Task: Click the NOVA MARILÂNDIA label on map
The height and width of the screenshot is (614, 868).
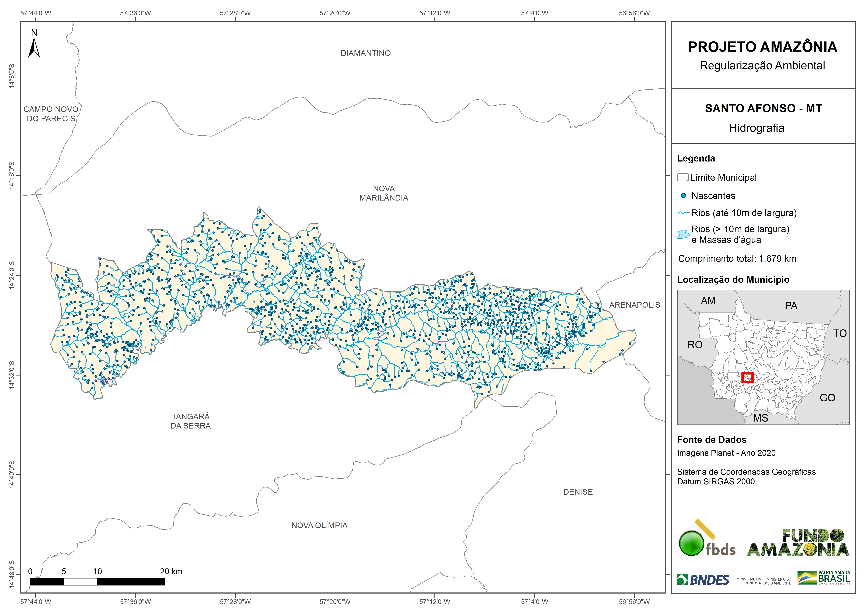Action: click(x=384, y=193)
